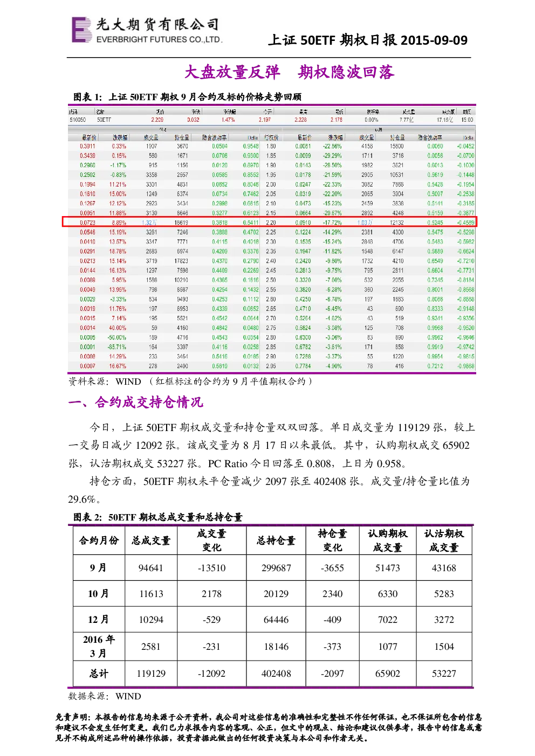The height and width of the screenshot is (756, 535).
Task: Click 数据来源: WIND note below table
Action: tap(105, 696)
